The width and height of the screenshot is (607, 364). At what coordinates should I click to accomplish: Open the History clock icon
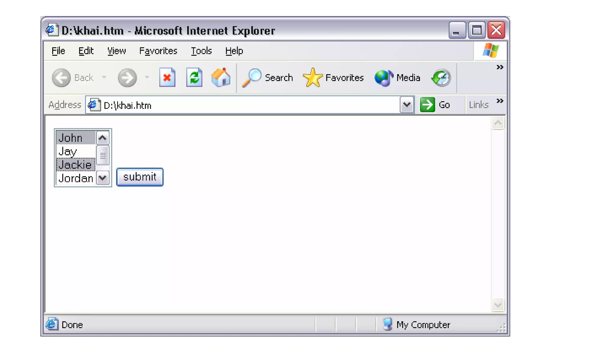pos(441,78)
